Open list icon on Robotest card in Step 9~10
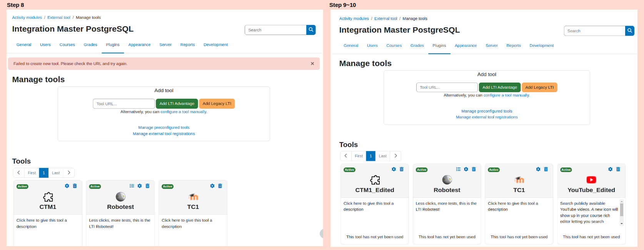Screen dimensions: 644x250 click(458, 169)
